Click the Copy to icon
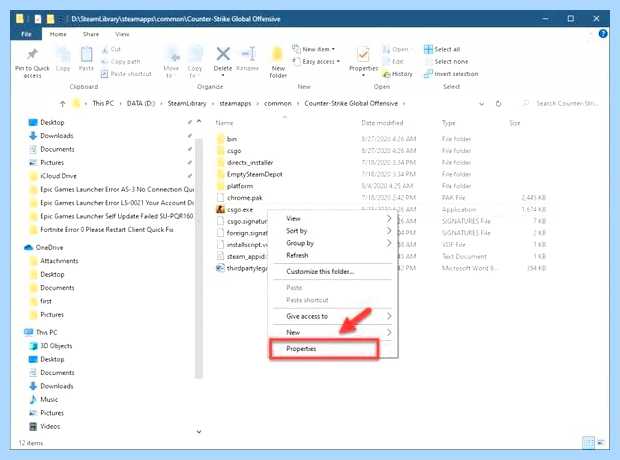 click(195, 55)
